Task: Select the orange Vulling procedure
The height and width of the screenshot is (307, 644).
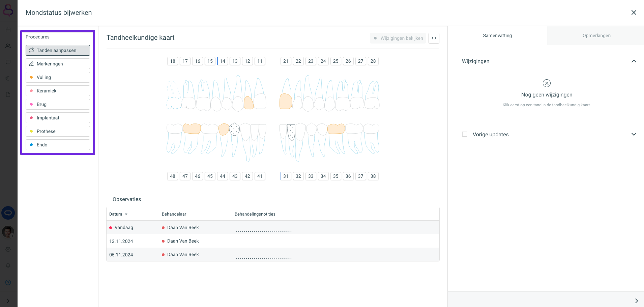Action: [58, 77]
